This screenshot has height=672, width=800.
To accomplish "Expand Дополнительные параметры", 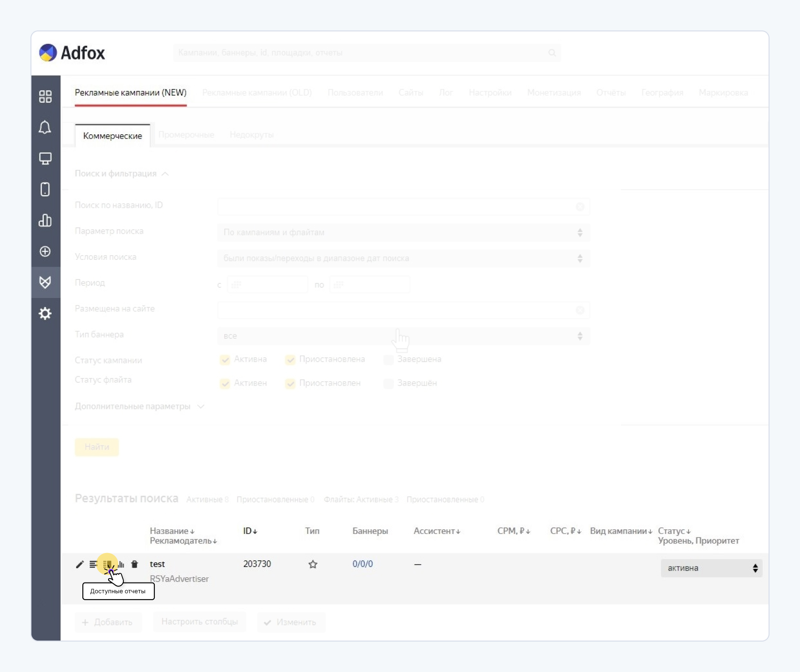I will (x=140, y=406).
